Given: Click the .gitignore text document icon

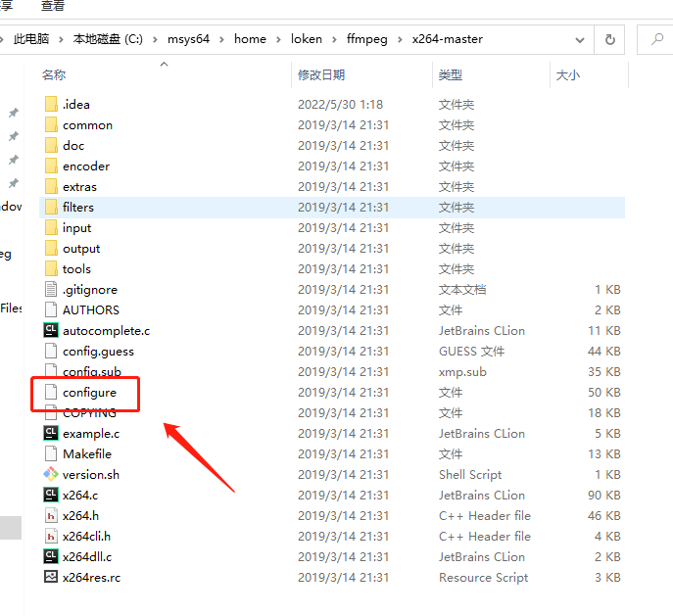Looking at the screenshot, I should (x=51, y=290).
